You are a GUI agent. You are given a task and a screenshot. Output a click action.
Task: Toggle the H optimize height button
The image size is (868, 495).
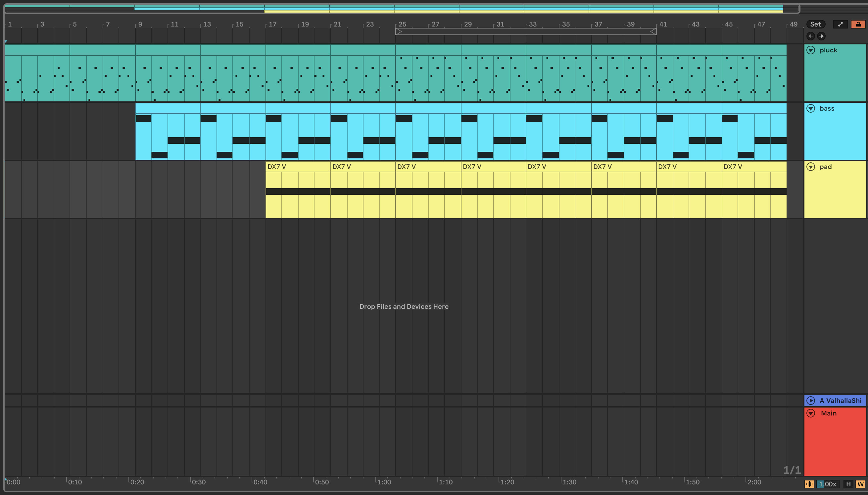click(x=848, y=484)
